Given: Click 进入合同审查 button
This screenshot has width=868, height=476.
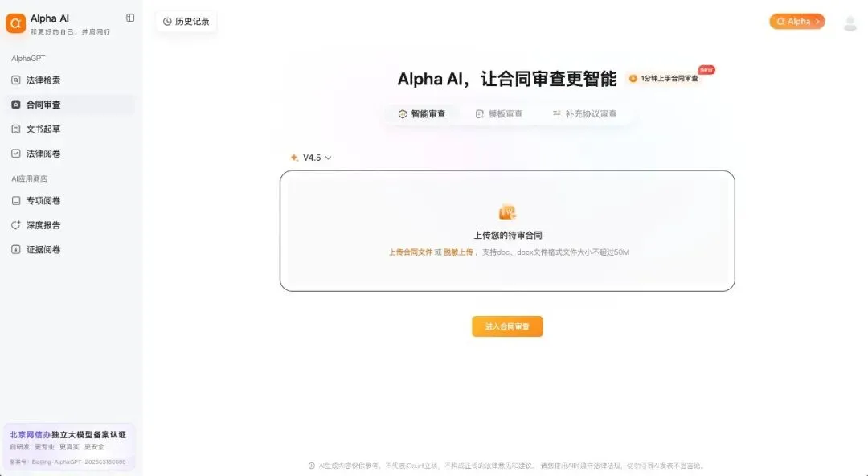Looking at the screenshot, I should (507, 326).
